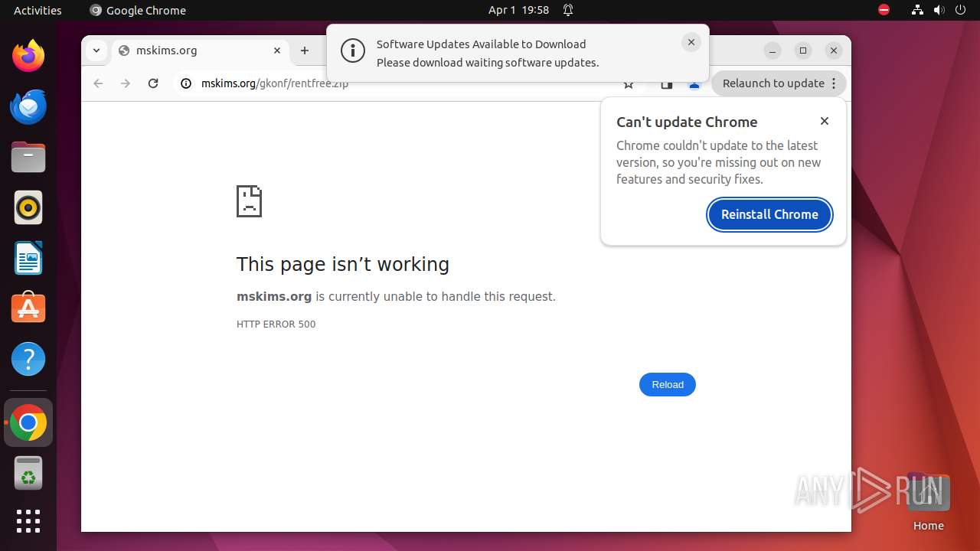Show Applications grid in the dock
980x551 pixels.
pyautogui.click(x=28, y=521)
